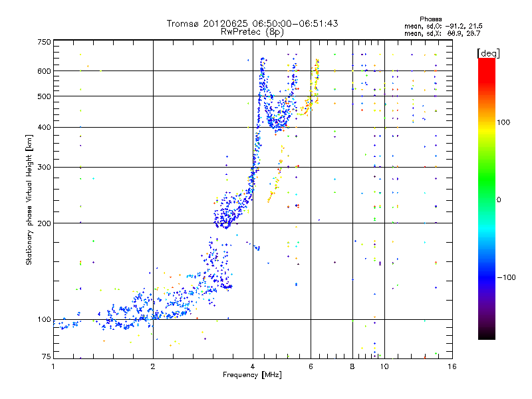The height and width of the screenshot is (399, 532).
Task: Click the x-axis tick label '6'
Action: (311, 366)
